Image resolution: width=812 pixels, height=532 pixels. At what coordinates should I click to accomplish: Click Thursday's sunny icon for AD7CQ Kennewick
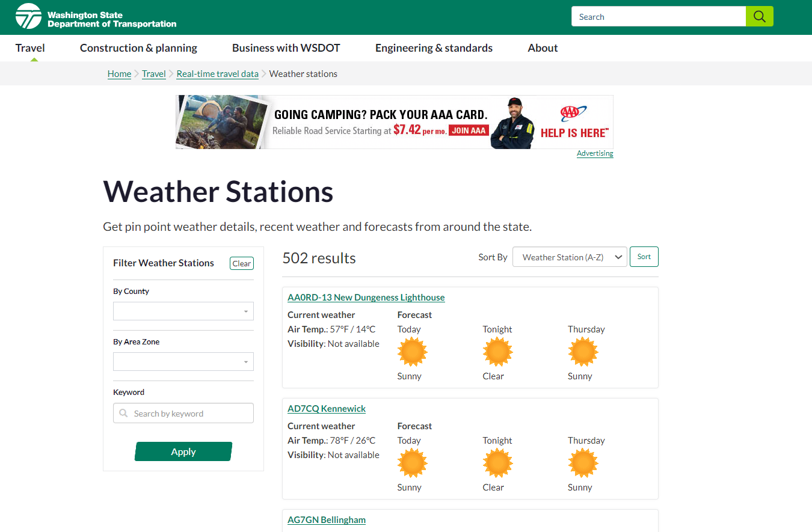(x=583, y=463)
